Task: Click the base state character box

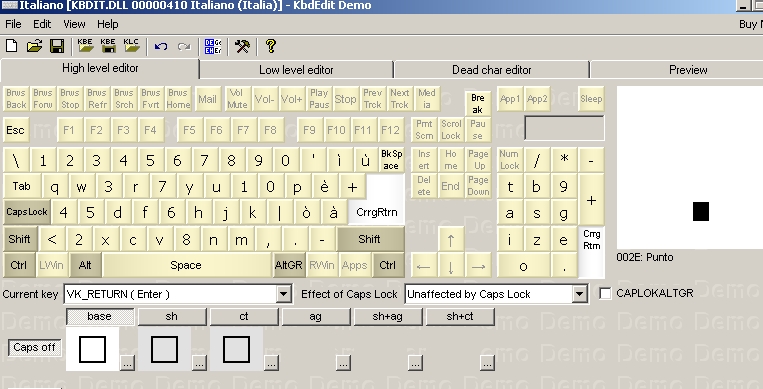Action: point(92,349)
